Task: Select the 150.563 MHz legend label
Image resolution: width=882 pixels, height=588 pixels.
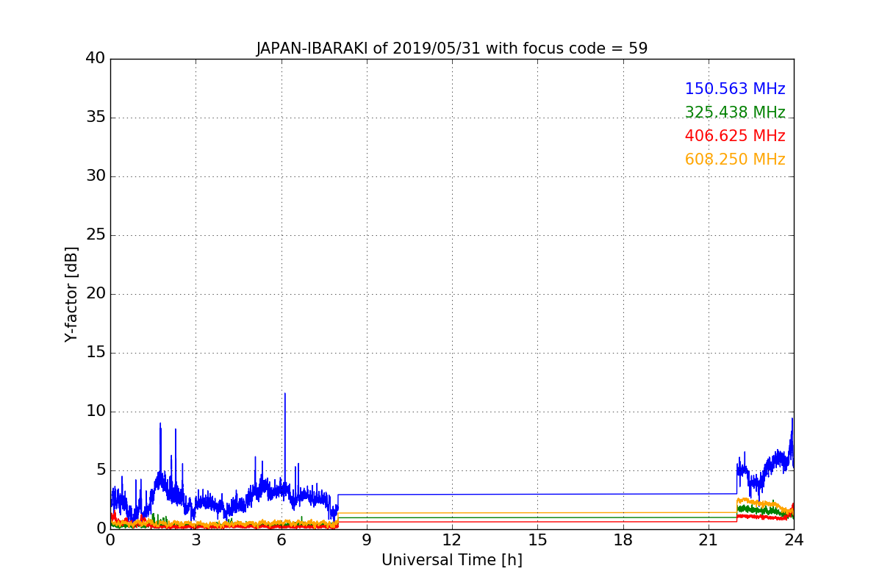Action: click(x=735, y=89)
